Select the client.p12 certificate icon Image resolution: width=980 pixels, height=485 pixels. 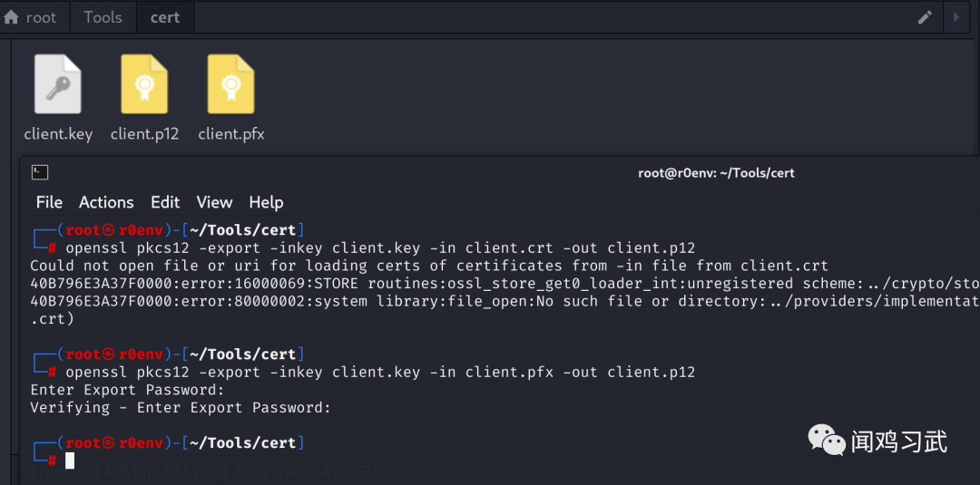(x=144, y=84)
